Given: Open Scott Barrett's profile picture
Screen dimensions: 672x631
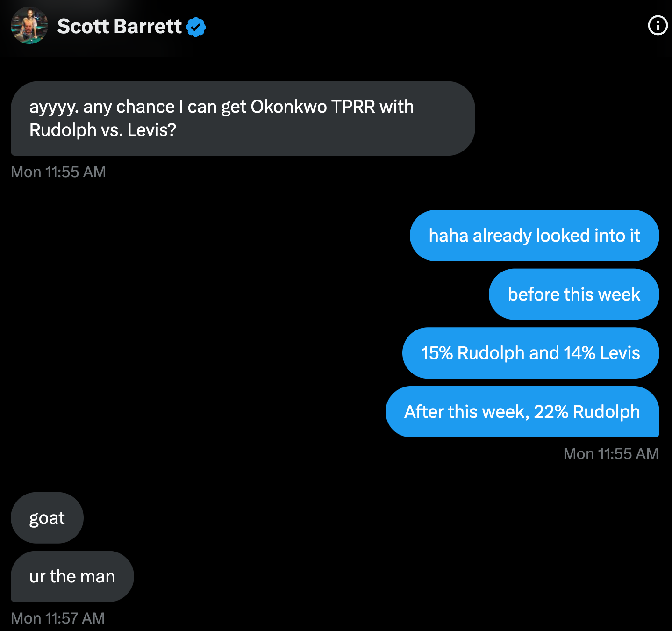Looking at the screenshot, I should click(29, 26).
